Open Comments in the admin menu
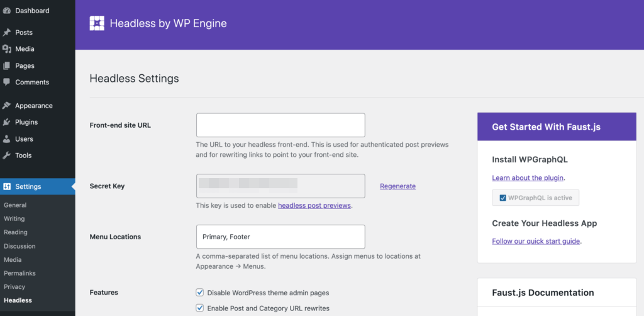The width and height of the screenshot is (644, 316). 32,82
